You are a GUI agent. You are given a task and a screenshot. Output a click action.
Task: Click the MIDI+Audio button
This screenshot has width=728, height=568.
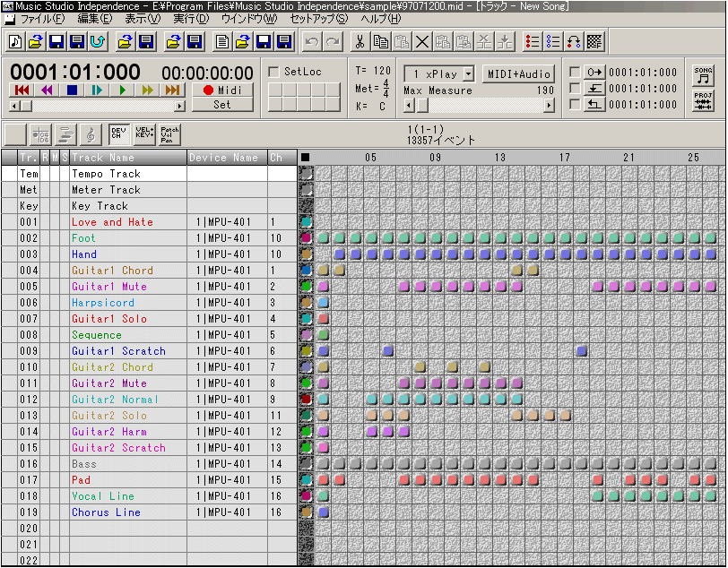518,73
